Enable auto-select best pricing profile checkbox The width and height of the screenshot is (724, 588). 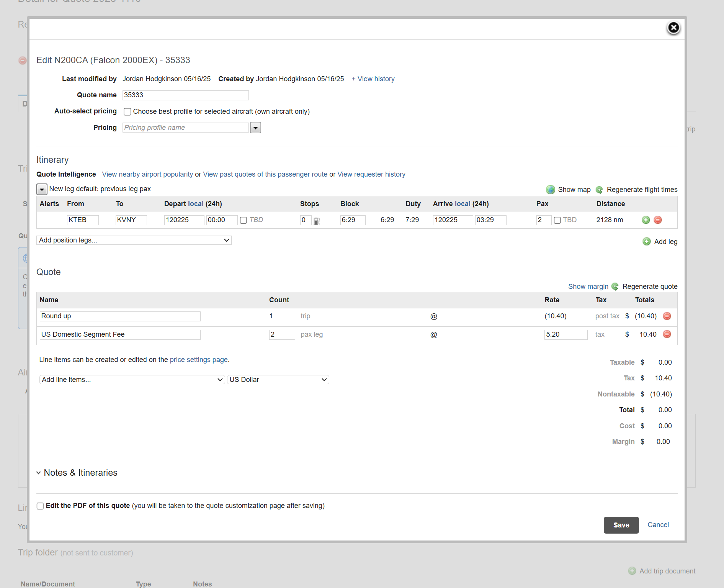[127, 111]
